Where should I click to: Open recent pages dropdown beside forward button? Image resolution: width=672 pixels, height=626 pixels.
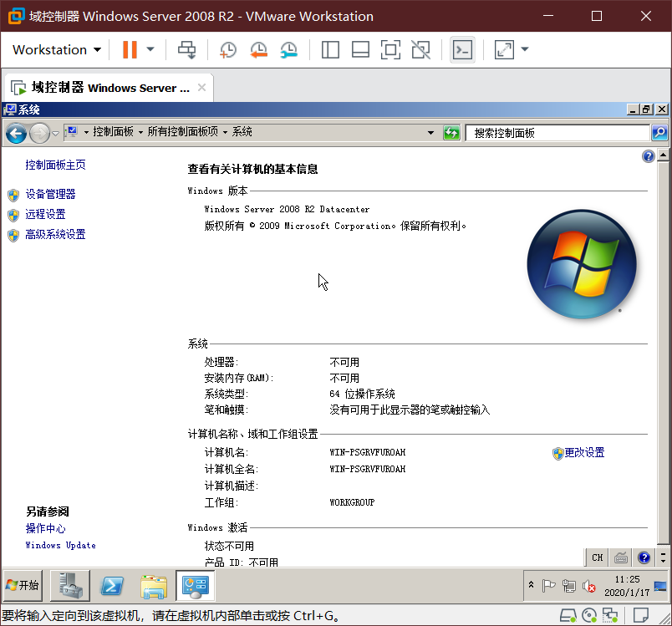click(x=55, y=134)
